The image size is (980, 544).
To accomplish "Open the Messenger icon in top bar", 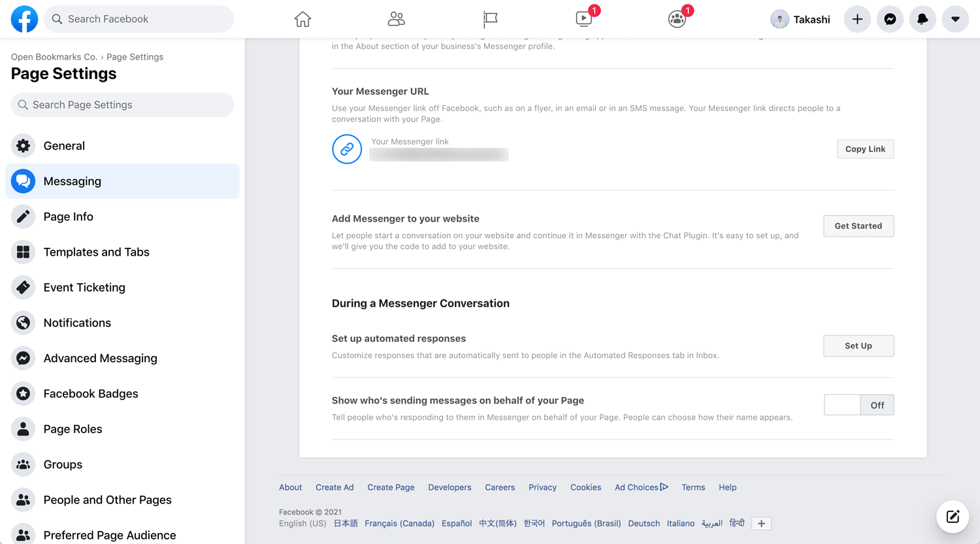I will [890, 19].
